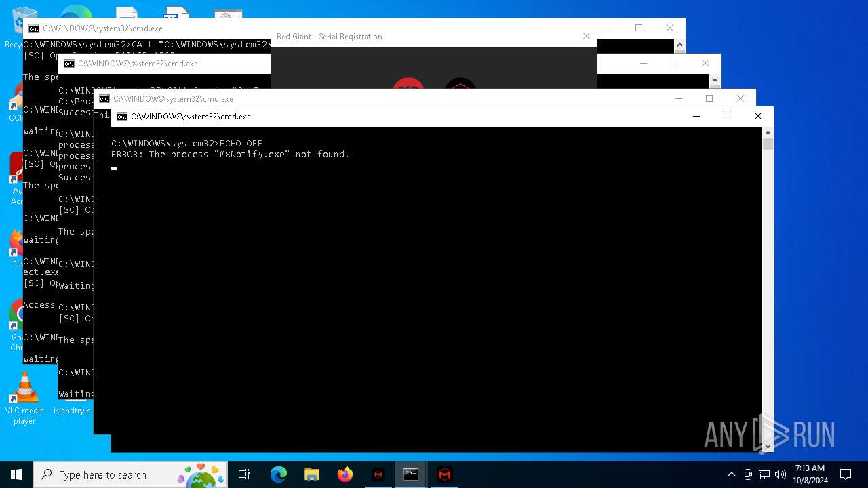The height and width of the screenshot is (488, 868).
Task: Click the MxNotify.exe not found error line
Action: coord(231,155)
